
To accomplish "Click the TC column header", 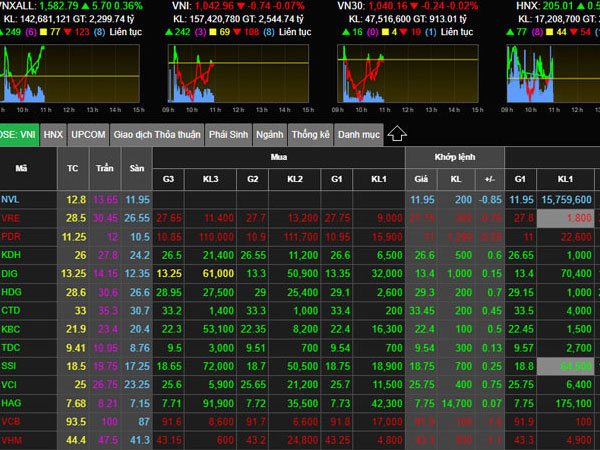I will [x=72, y=168].
